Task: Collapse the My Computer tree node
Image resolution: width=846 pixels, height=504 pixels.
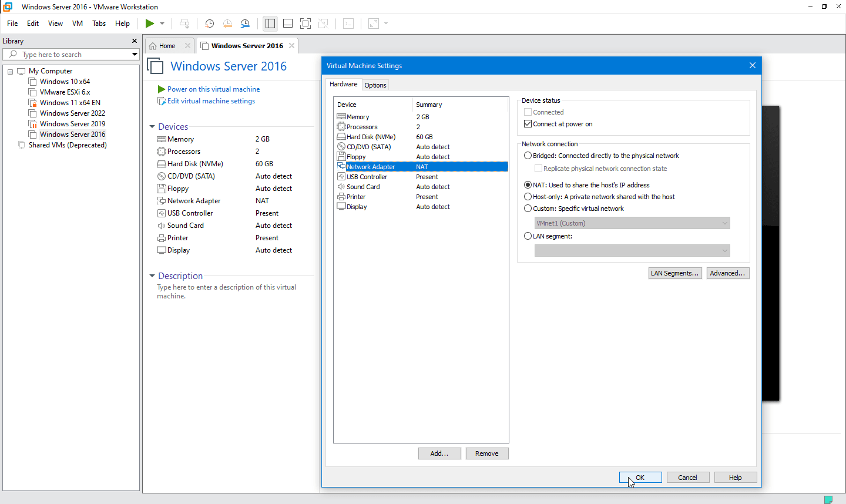Action: (x=10, y=72)
